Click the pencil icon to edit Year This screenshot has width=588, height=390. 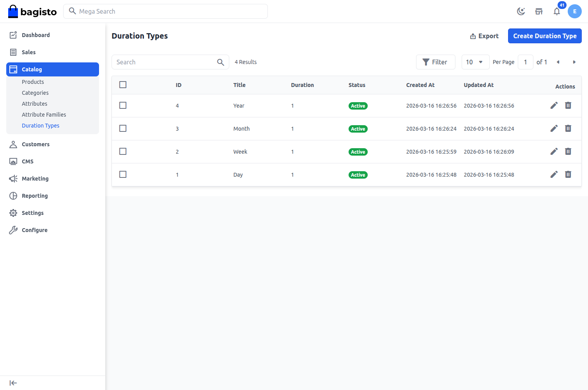(x=554, y=105)
